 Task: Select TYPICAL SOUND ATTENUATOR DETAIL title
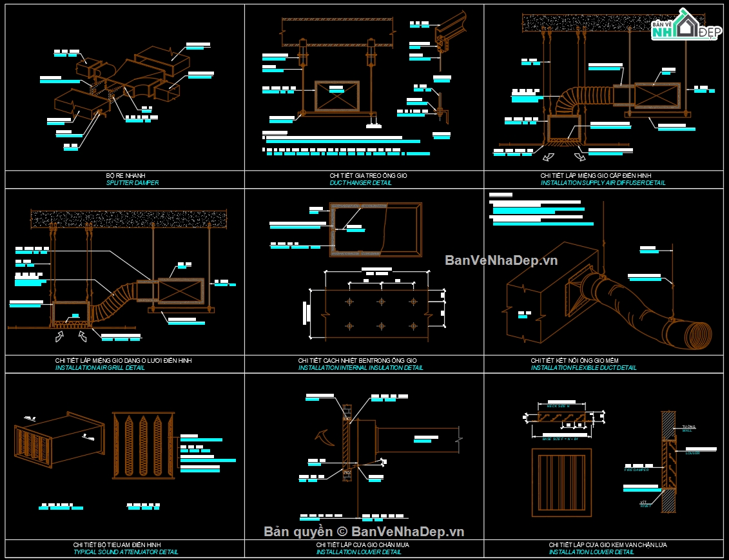click(126, 552)
